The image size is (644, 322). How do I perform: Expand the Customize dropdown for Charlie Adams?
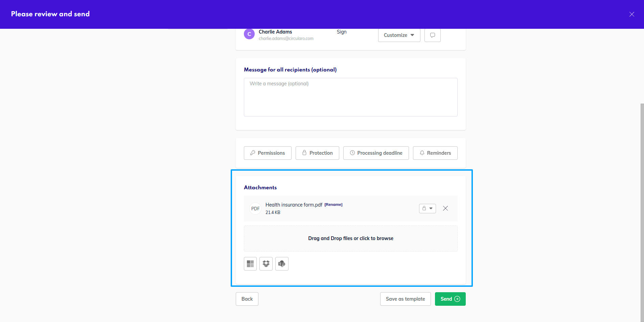399,35
